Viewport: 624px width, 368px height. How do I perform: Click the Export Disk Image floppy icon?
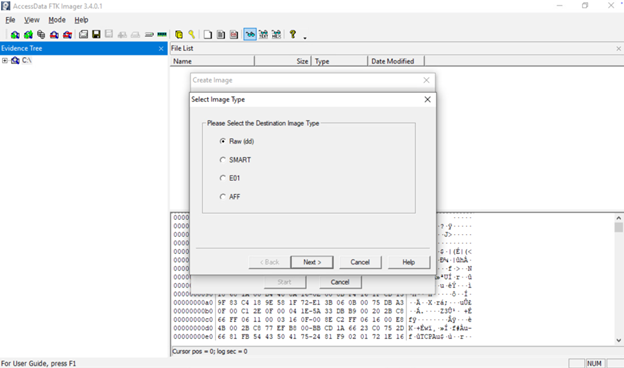[x=96, y=34]
